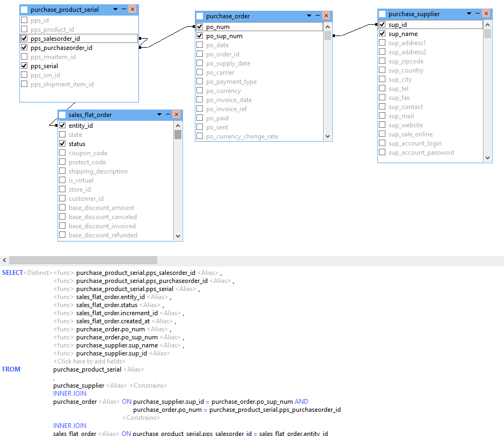Check the sup_website field
The width and height of the screenshot is (504, 436).
click(382, 125)
